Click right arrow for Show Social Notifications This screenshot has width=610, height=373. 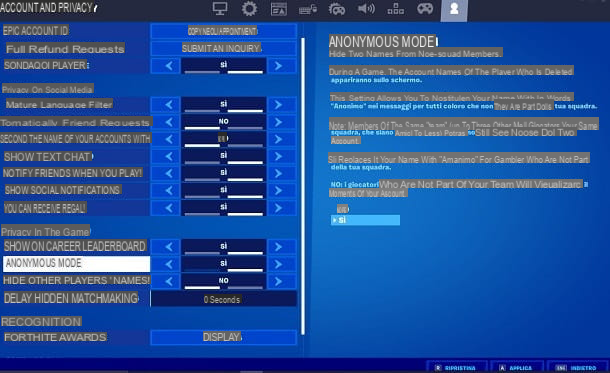278,191
